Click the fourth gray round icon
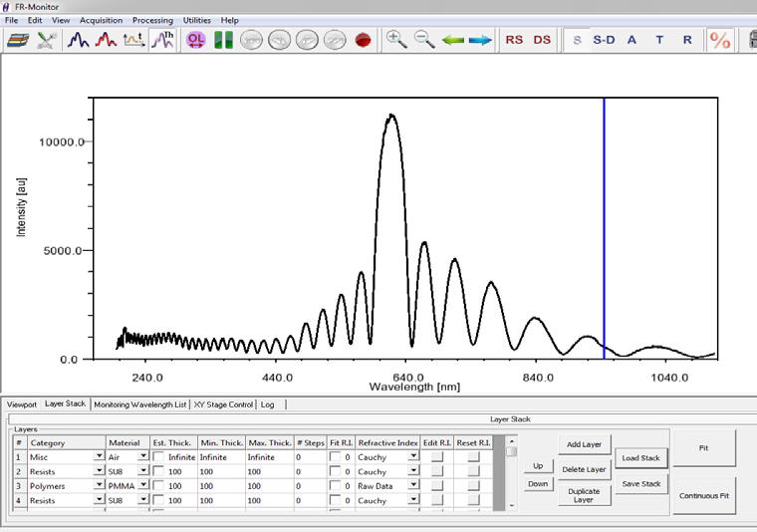This screenshot has width=757, height=532. [335, 40]
